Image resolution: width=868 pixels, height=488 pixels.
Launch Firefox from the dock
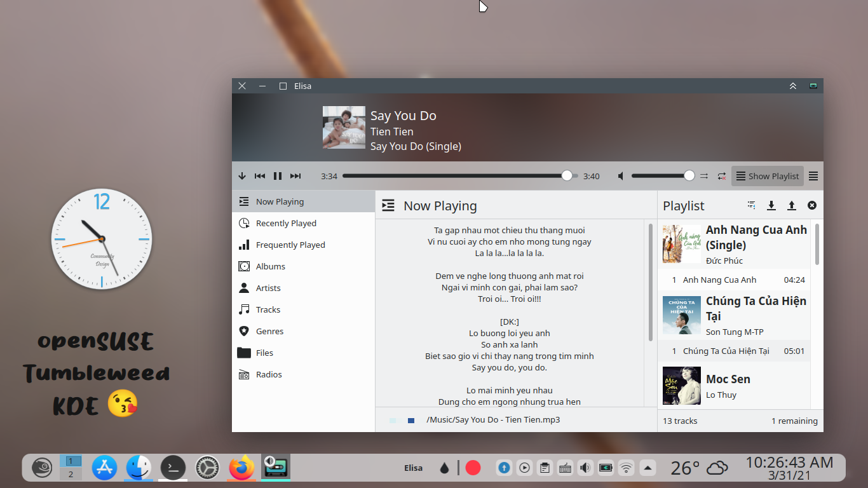241,468
